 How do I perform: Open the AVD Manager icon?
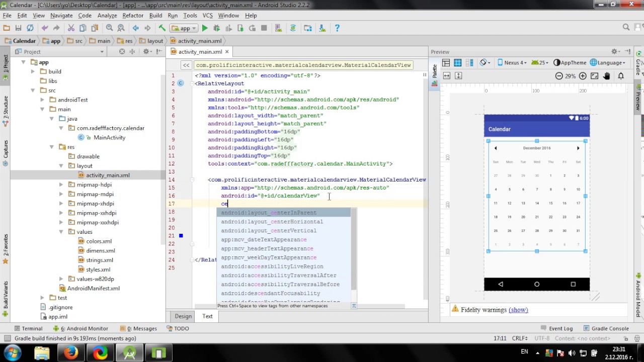click(x=278, y=28)
